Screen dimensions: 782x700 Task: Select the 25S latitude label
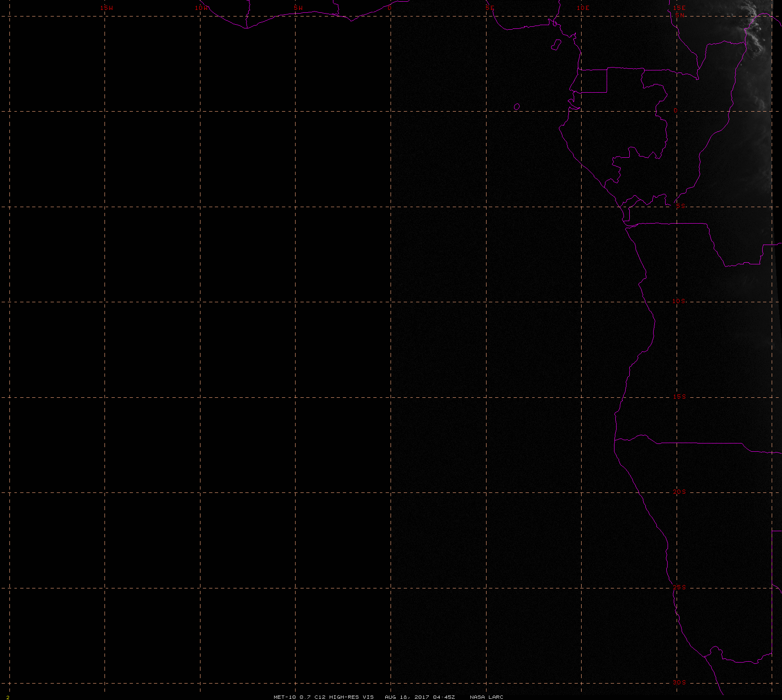click(x=680, y=587)
